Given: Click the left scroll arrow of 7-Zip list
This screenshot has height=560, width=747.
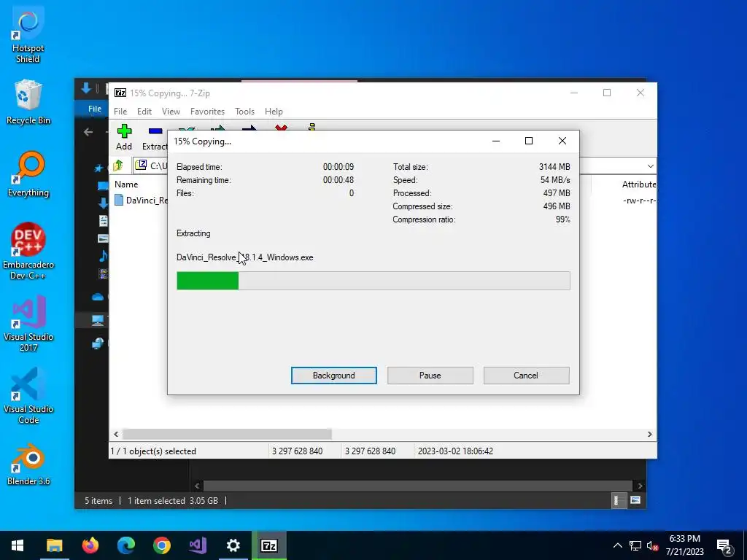Looking at the screenshot, I should tap(116, 434).
